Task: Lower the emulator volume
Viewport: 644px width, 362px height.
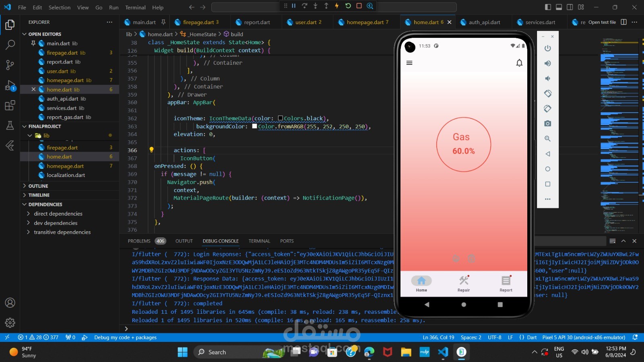Action: click(547, 78)
